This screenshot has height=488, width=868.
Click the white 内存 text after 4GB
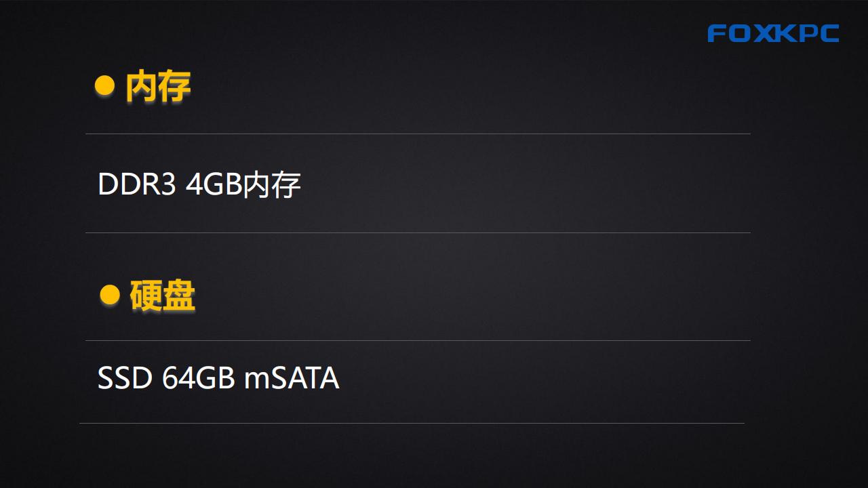(271, 185)
